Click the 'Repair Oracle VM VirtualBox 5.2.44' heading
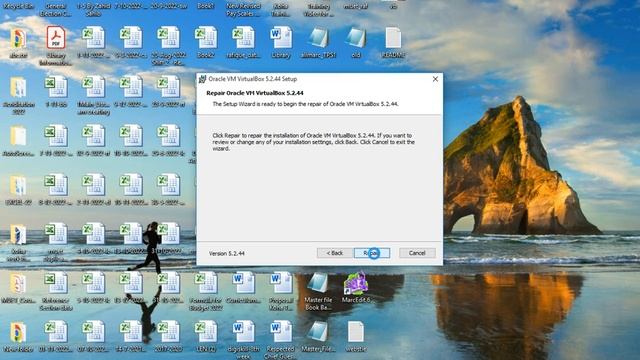 tap(255, 93)
